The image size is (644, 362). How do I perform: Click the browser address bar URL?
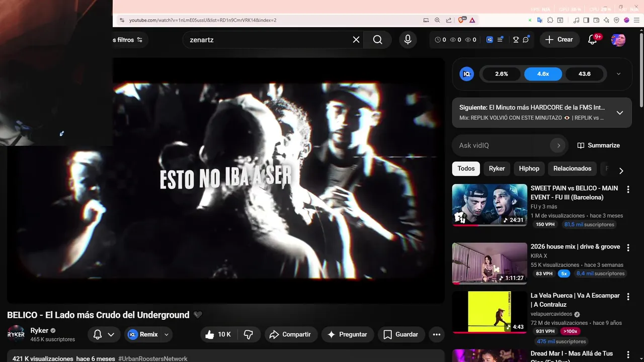pyautogui.click(x=203, y=20)
